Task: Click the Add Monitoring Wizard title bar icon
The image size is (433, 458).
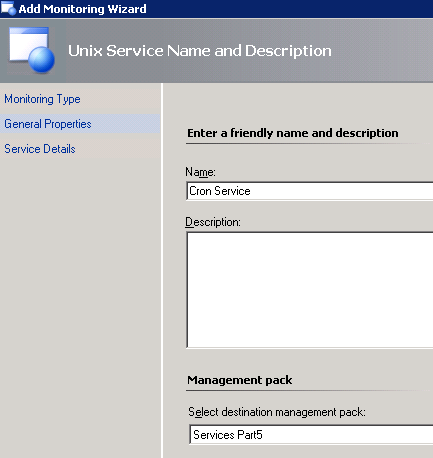Action: point(8,8)
